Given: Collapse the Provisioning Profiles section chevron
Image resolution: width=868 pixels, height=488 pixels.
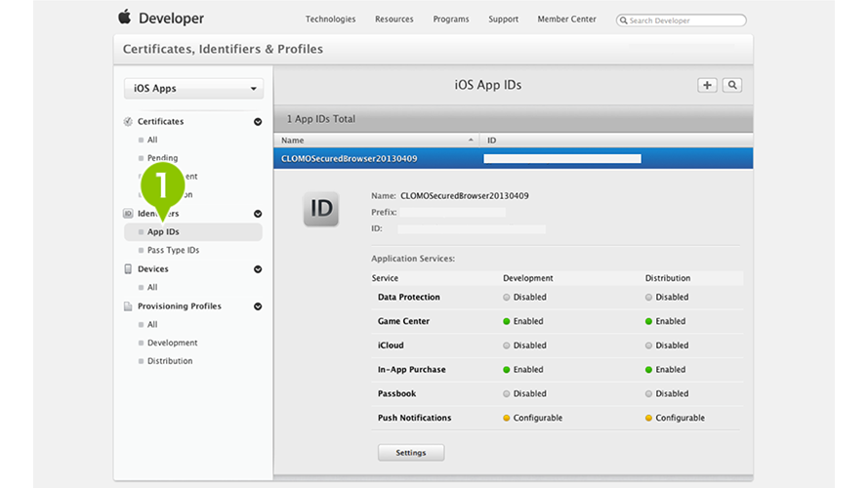Looking at the screenshot, I should [x=258, y=306].
